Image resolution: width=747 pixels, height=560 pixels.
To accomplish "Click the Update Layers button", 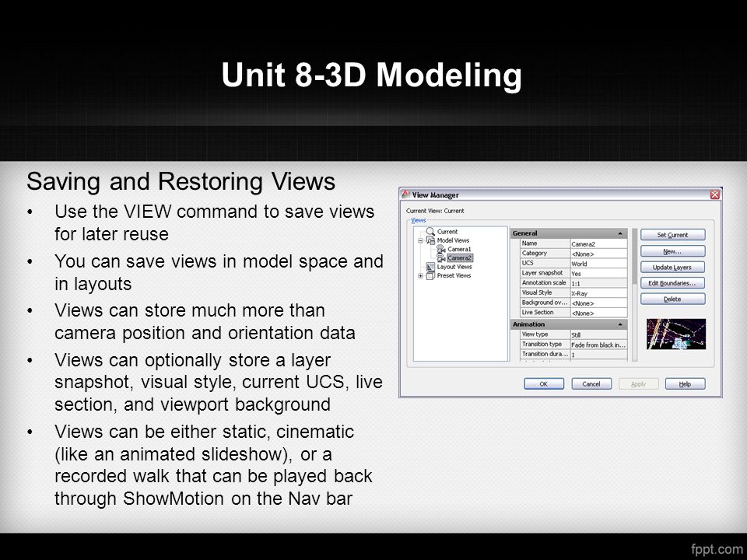I will tap(672, 267).
